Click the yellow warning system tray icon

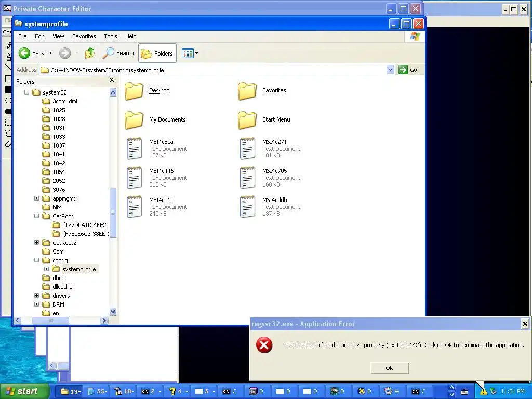(483, 392)
